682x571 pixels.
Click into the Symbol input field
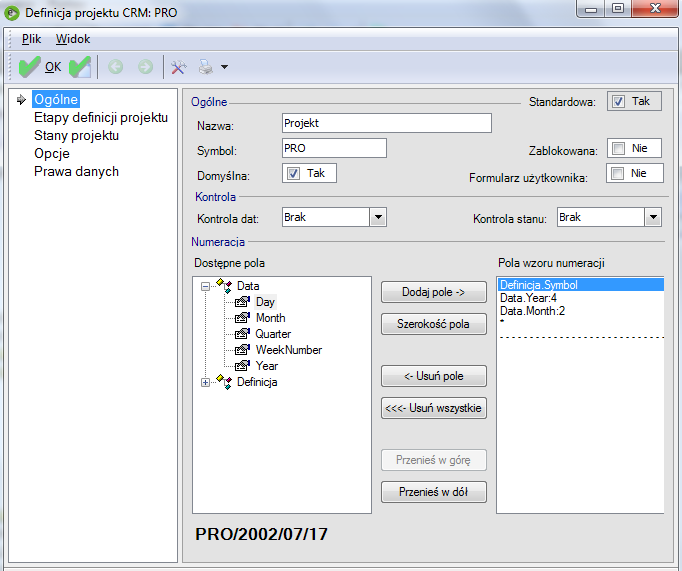pos(334,148)
